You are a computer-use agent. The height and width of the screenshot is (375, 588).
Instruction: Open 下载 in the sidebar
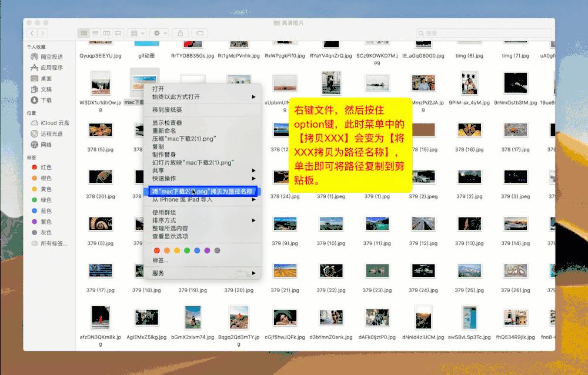41,100
